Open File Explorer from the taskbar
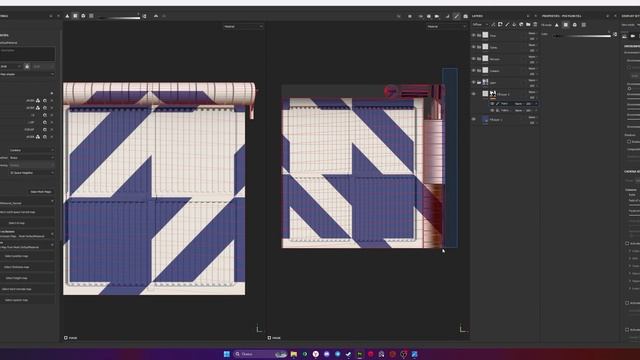This screenshot has width=640, height=360. point(294,354)
